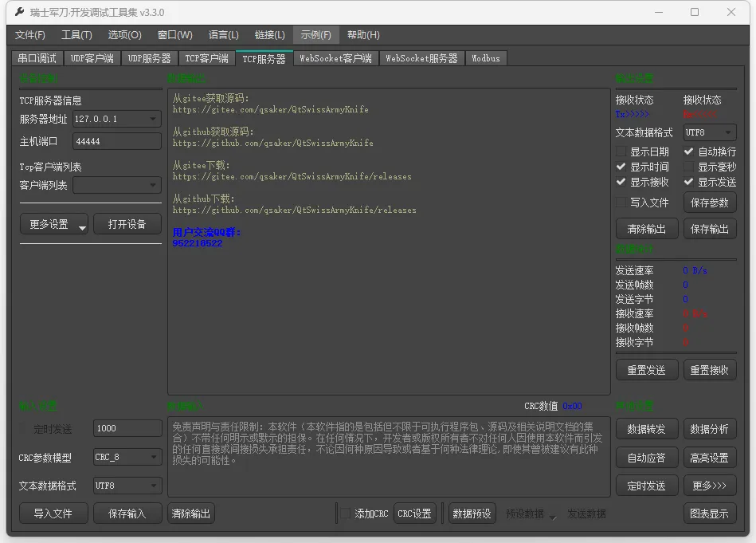Switch to the Modbus tab
This screenshot has width=756, height=543.
tap(486, 58)
